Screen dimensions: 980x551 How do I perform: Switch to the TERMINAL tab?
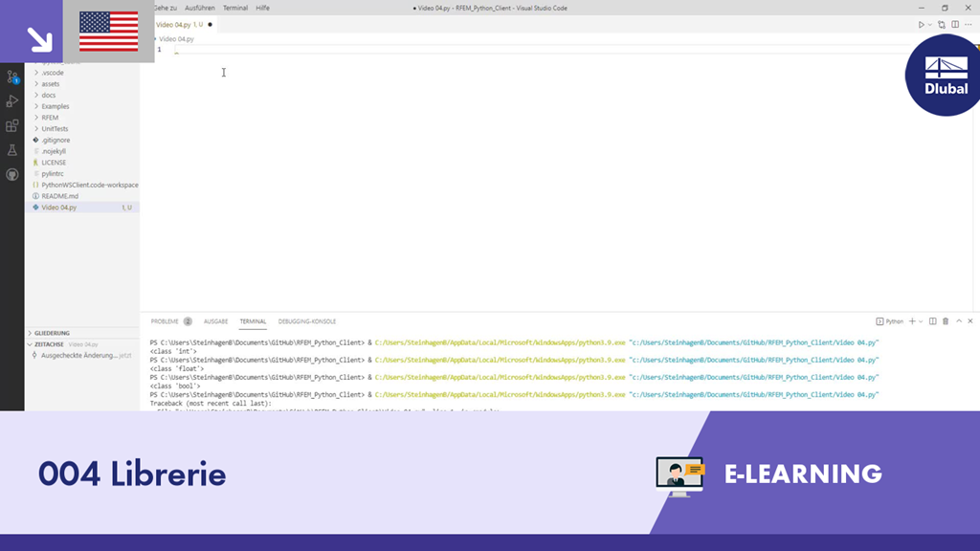(x=253, y=321)
